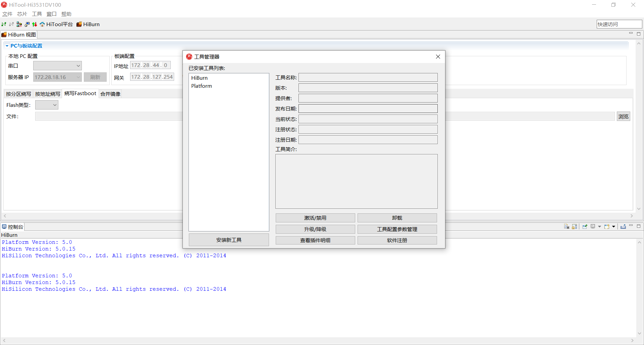The image size is (644, 345).
Task: Switch to the 按分区烧写 tab
Action: 18,94
